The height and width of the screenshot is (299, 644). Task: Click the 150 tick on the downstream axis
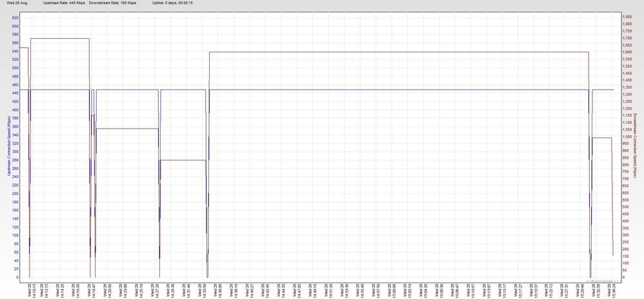pos(627,256)
